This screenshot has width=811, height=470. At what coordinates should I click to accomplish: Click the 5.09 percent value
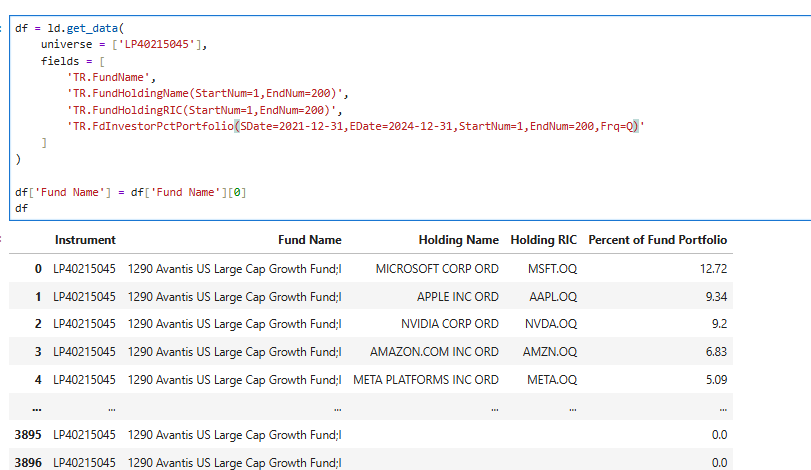coord(716,380)
